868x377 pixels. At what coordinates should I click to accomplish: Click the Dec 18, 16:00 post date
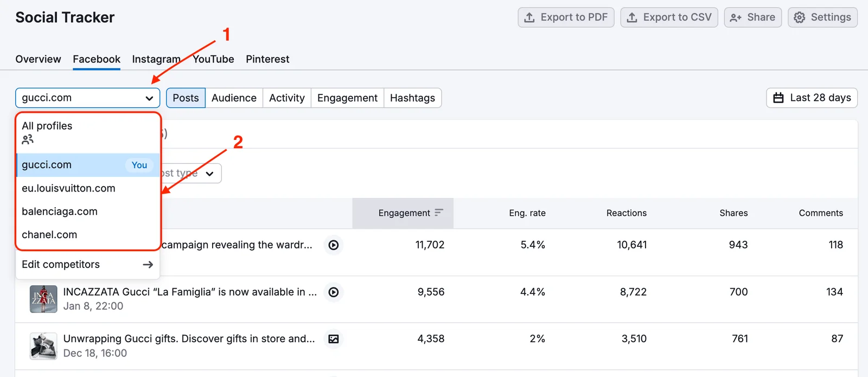click(x=95, y=353)
